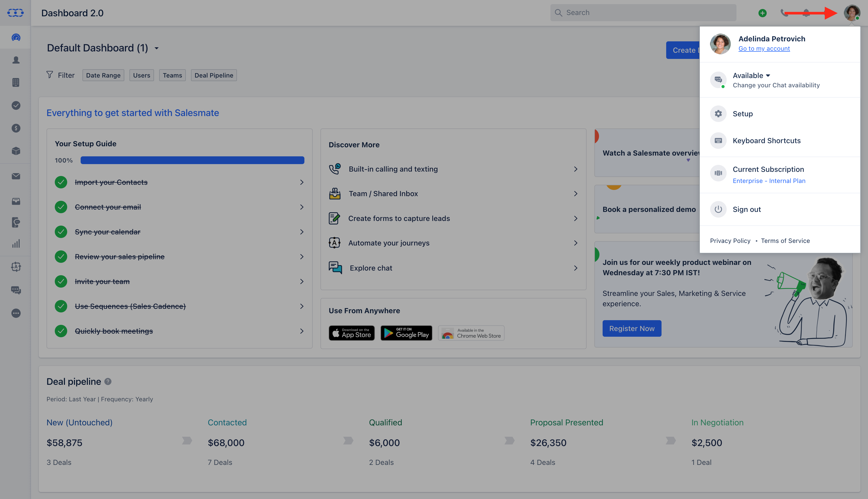This screenshot has width=868, height=499.
Task: Open Deal Pipeline filter
Action: point(214,75)
